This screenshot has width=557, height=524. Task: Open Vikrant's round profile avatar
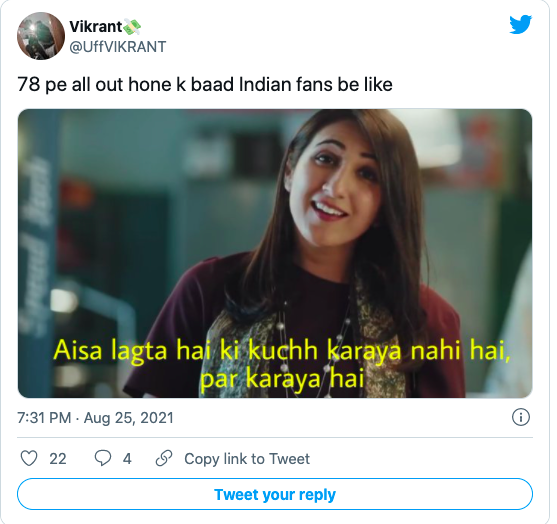41,36
